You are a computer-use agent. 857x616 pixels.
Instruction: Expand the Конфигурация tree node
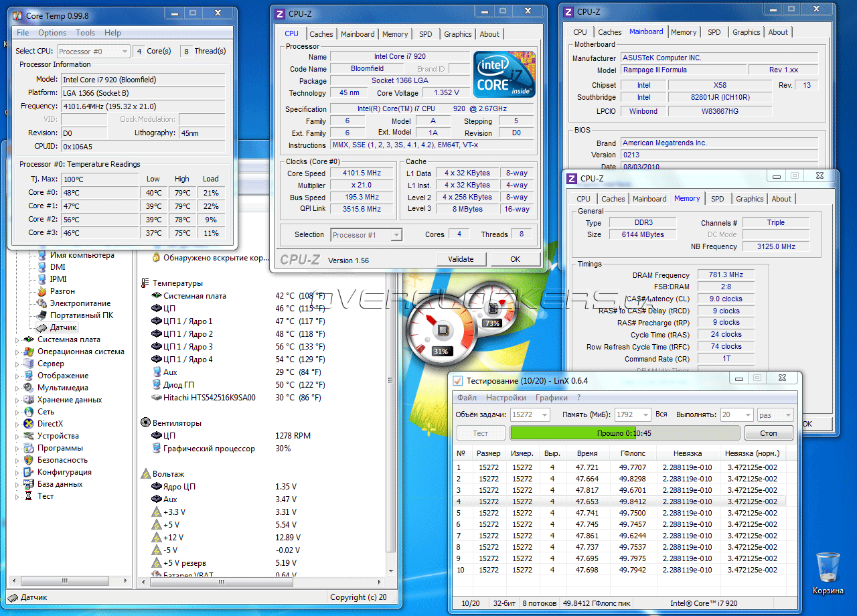pyautogui.click(x=18, y=472)
